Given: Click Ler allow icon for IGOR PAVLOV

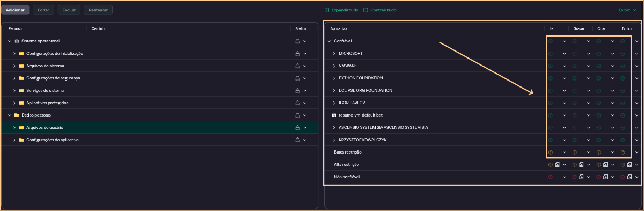Looking at the screenshot, I should tap(550, 103).
